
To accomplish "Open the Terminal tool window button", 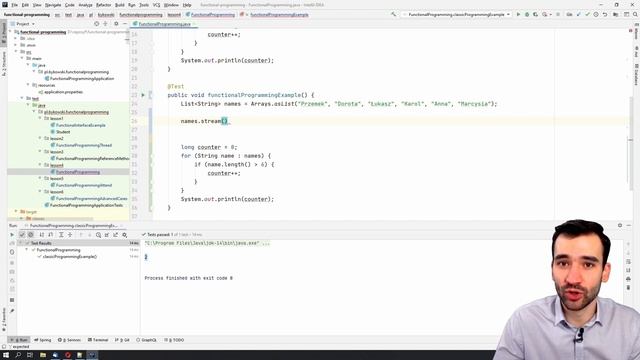I will click(x=98, y=340).
